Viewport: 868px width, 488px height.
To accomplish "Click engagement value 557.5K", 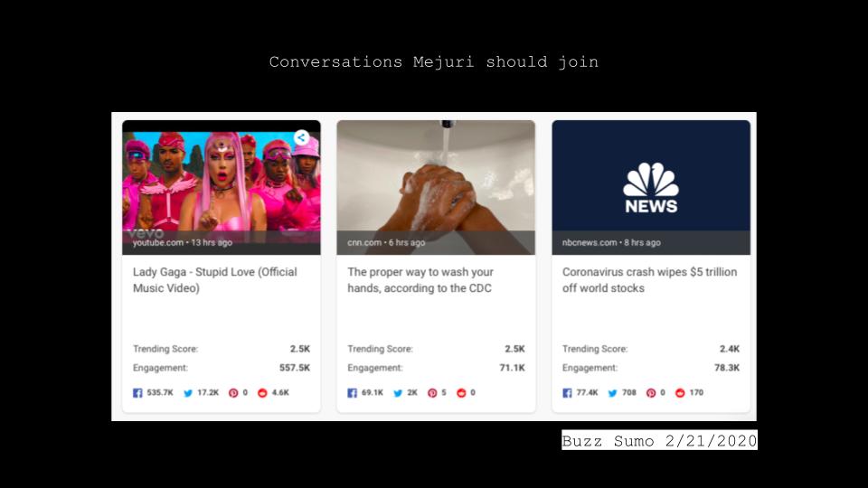I will (x=295, y=368).
